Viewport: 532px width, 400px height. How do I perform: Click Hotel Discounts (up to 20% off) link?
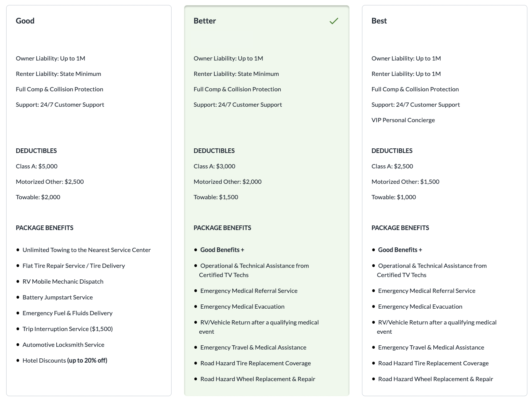[65, 360]
